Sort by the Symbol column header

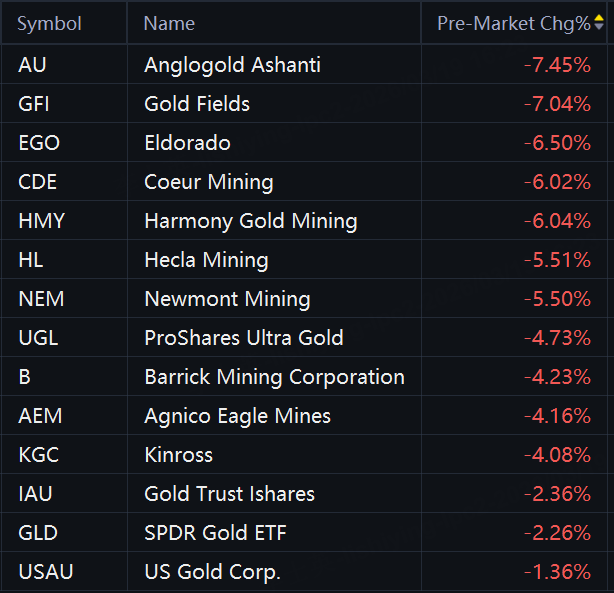50,23
